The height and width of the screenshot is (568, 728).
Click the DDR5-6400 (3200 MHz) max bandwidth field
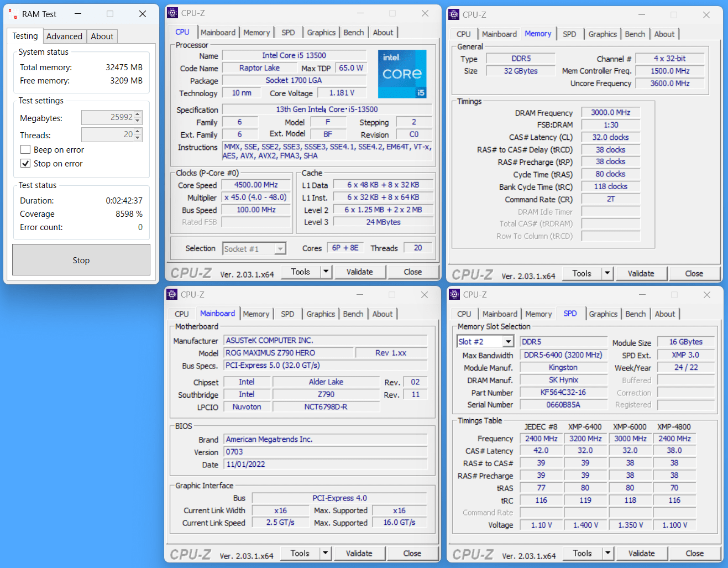click(563, 355)
